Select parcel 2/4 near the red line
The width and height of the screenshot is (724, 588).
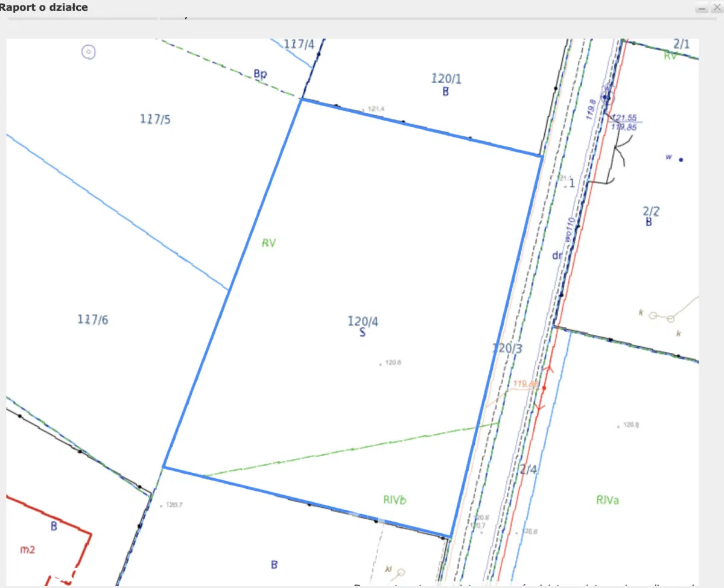[x=528, y=470]
